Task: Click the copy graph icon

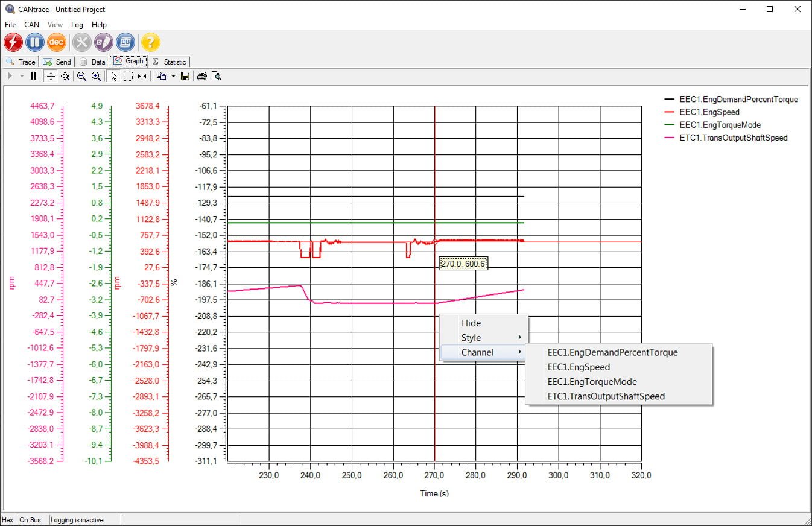Action: coord(161,76)
